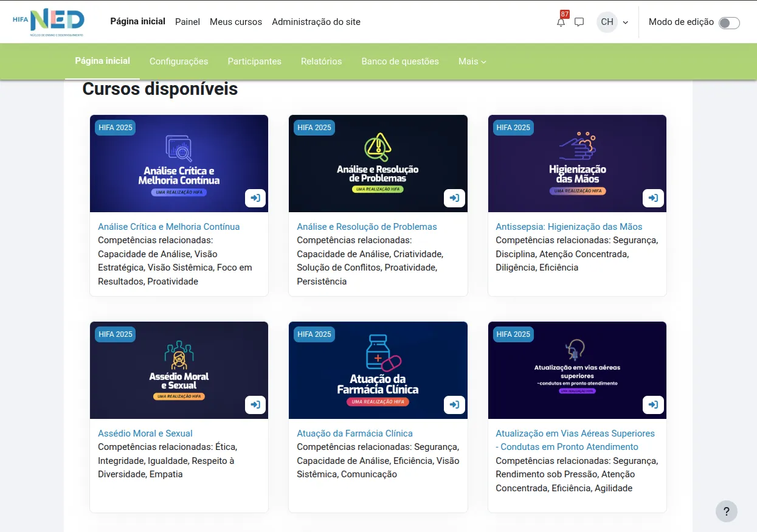Expand the Mais menu
The height and width of the screenshot is (532, 757).
[472, 61]
